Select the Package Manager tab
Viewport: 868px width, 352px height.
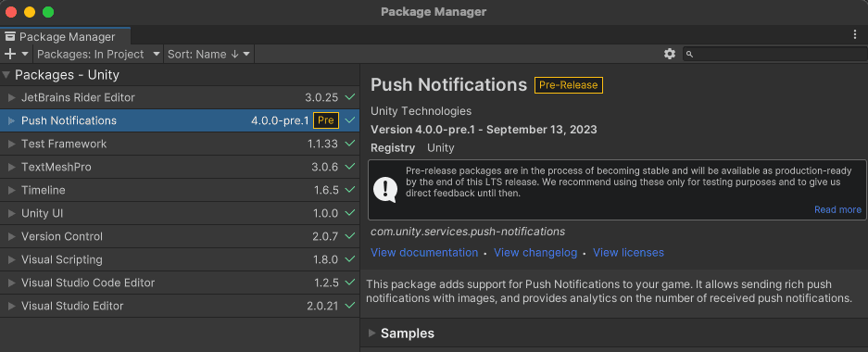coord(66,36)
